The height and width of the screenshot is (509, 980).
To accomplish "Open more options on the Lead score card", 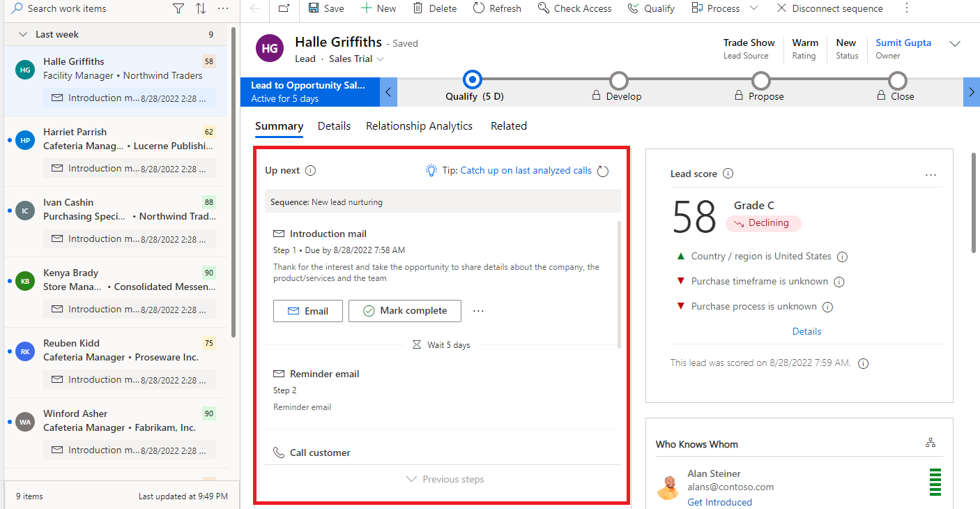I will [931, 175].
